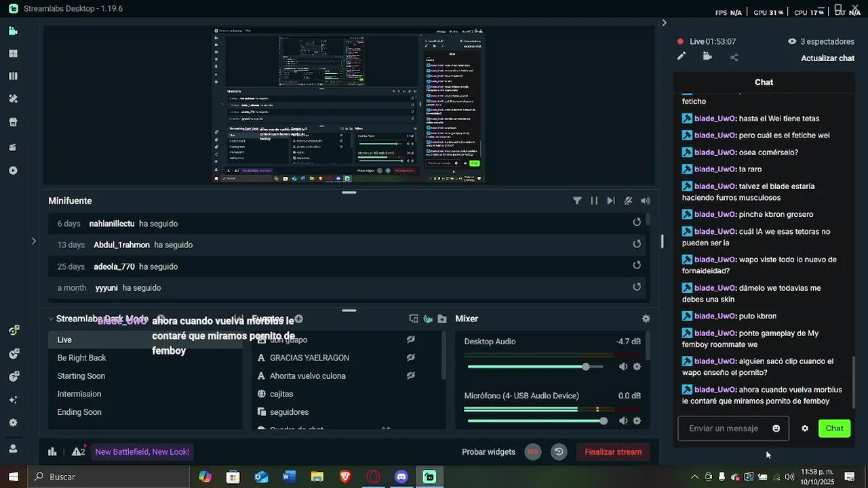Toggle Minifuente sound with the speaker icon
This screenshot has height=488, width=868.
[645, 201]
